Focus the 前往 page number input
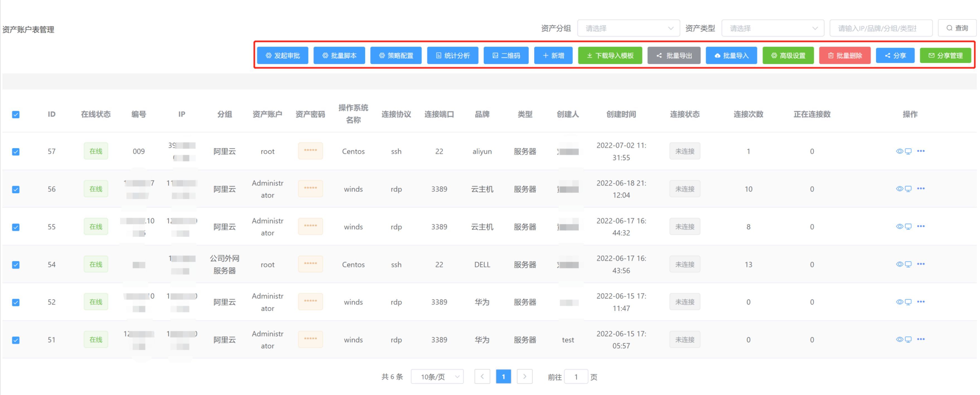The height and width of the screenshot is (395, 980). (x=576, y=376)
